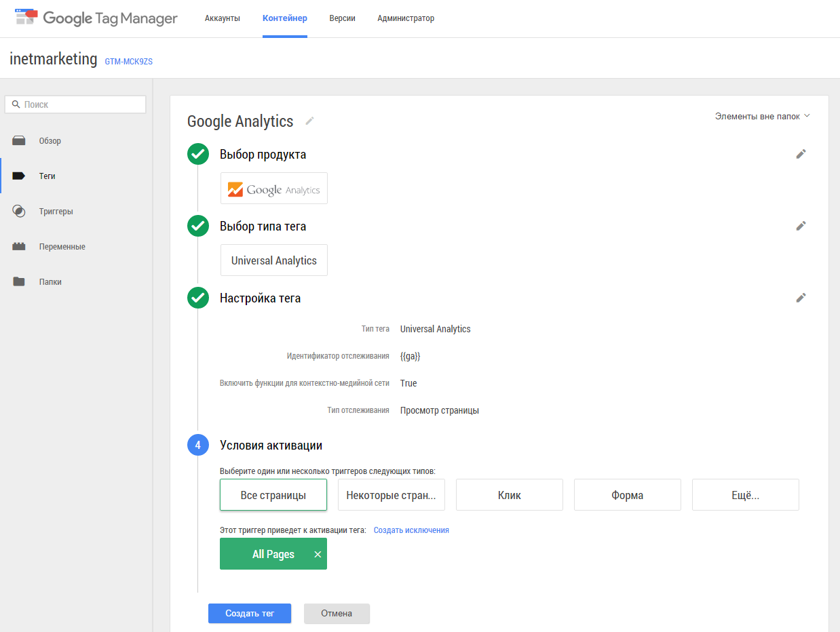
Task: Click the green check beside Выбор типа тега
Action: point(198,226)
